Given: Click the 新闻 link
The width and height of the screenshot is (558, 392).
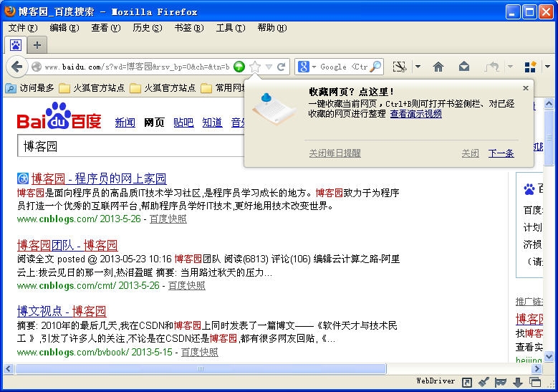Looking at the screenshot, I should click(x=125, y=123).
